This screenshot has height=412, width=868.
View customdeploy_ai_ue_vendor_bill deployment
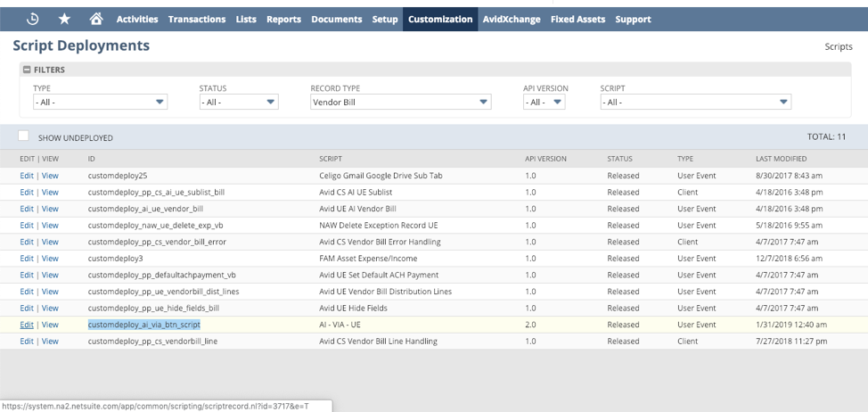[x=50, y=209]
